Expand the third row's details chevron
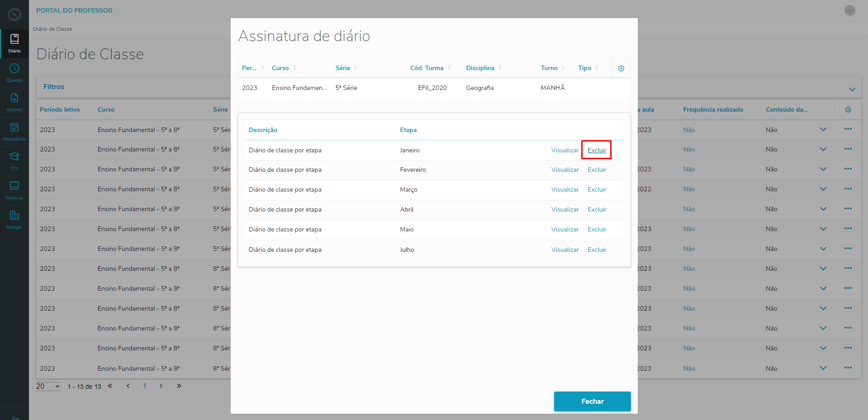868x420 pixels. click(x=823, y=169)
